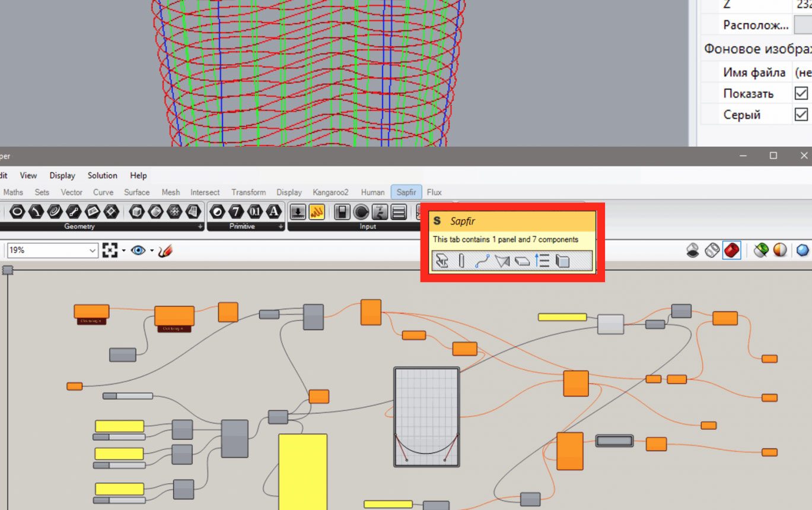
Task: Open the Flux component tab
Action: point(434,192)
